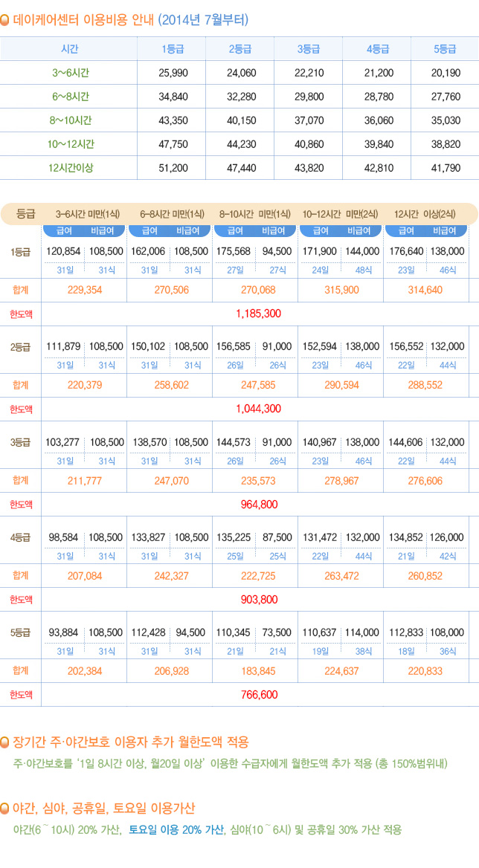
Task: Click the 36,060 fee cell
Action: pyautogui.click(x=379, y=120)
